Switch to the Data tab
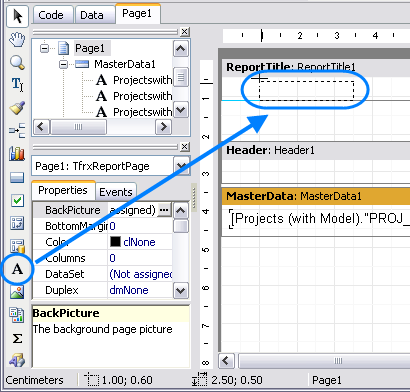 95,15
